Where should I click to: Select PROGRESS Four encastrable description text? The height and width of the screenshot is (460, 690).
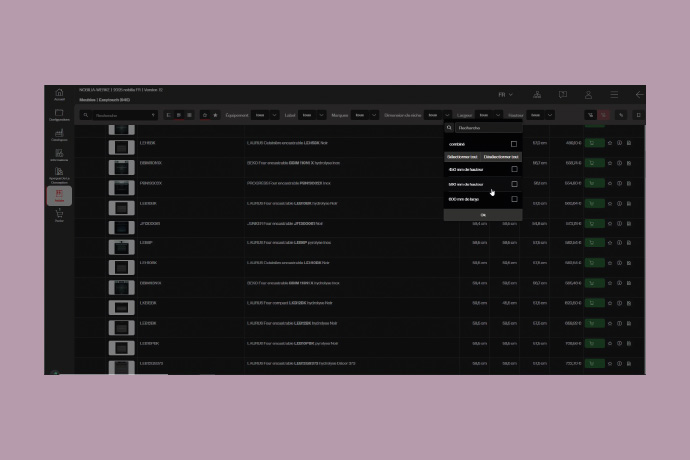289,183
